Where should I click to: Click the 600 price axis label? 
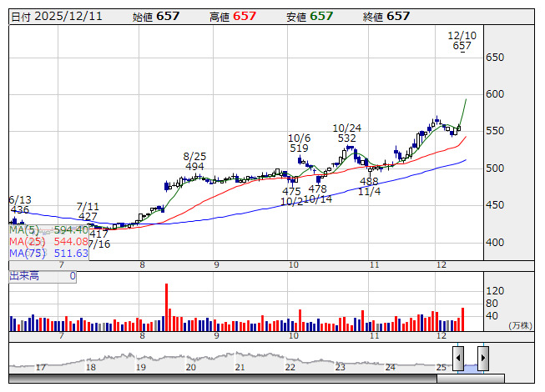pos(495,94)
